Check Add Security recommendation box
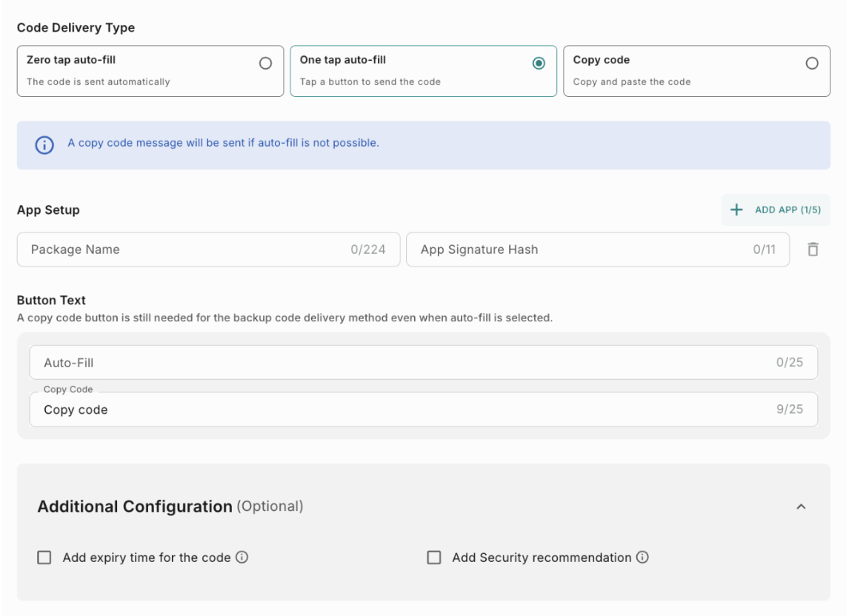Image resolution: width=849 pixels, height=616 pixels. pos(434,558)
